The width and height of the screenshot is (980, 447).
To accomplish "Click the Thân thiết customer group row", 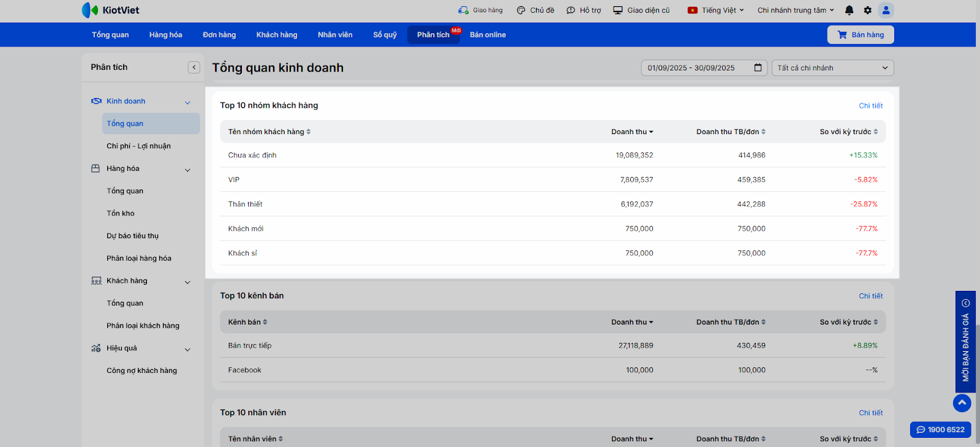I will pyautogui.click(x=553, y=205).
